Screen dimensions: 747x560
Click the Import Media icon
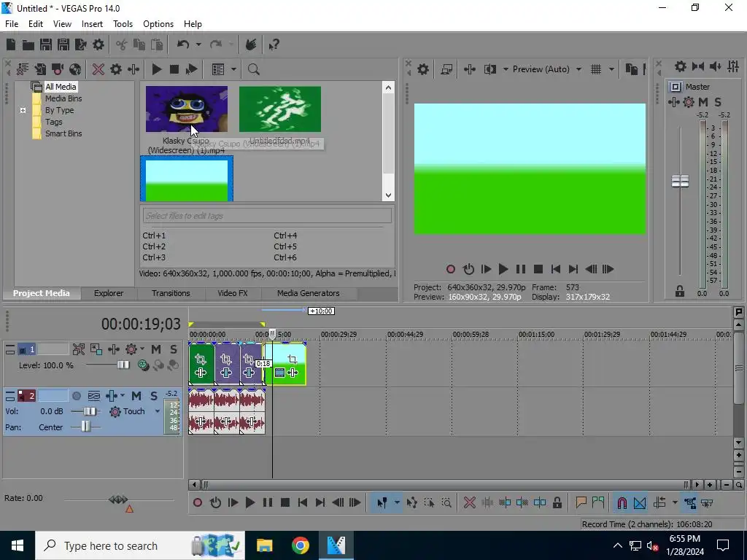(40, 69)
